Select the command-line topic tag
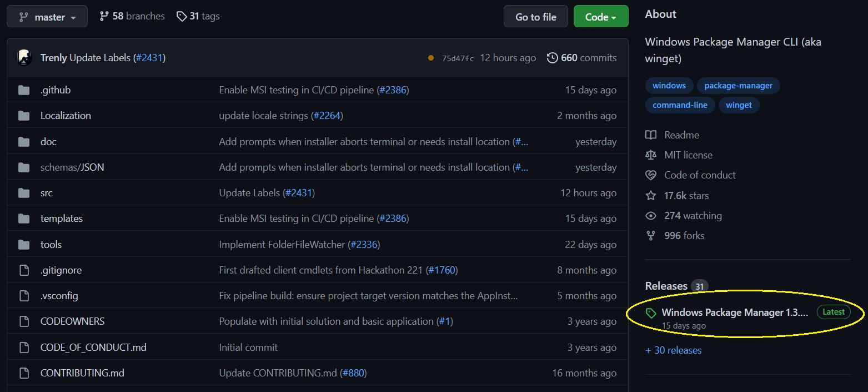This screenshot has width=868, height=392. click(680, 105)
